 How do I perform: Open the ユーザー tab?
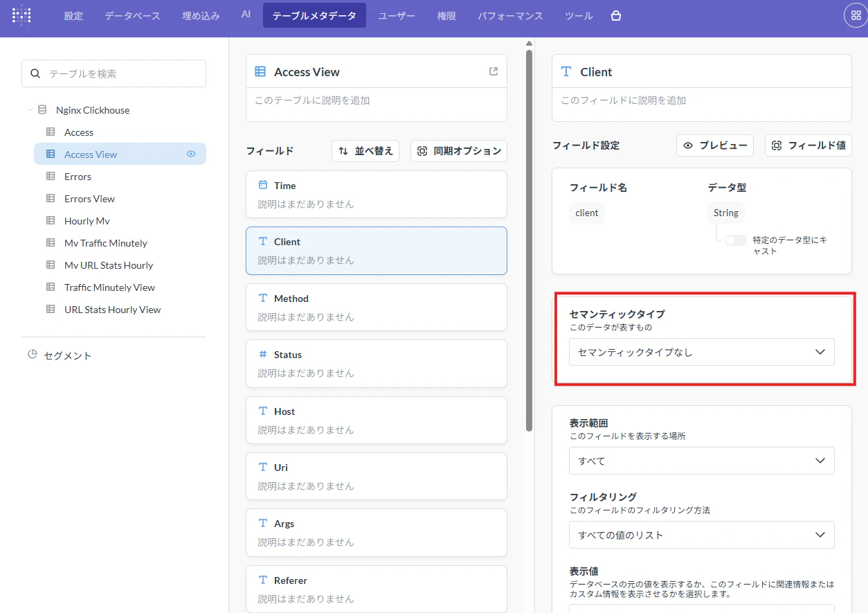[397, 15]
